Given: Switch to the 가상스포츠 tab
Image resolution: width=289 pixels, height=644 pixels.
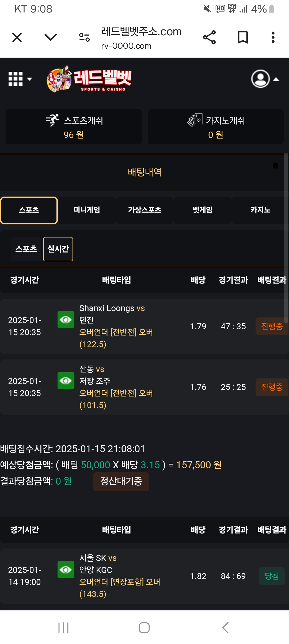Looking at the screenshot, I should pos(144,210).
